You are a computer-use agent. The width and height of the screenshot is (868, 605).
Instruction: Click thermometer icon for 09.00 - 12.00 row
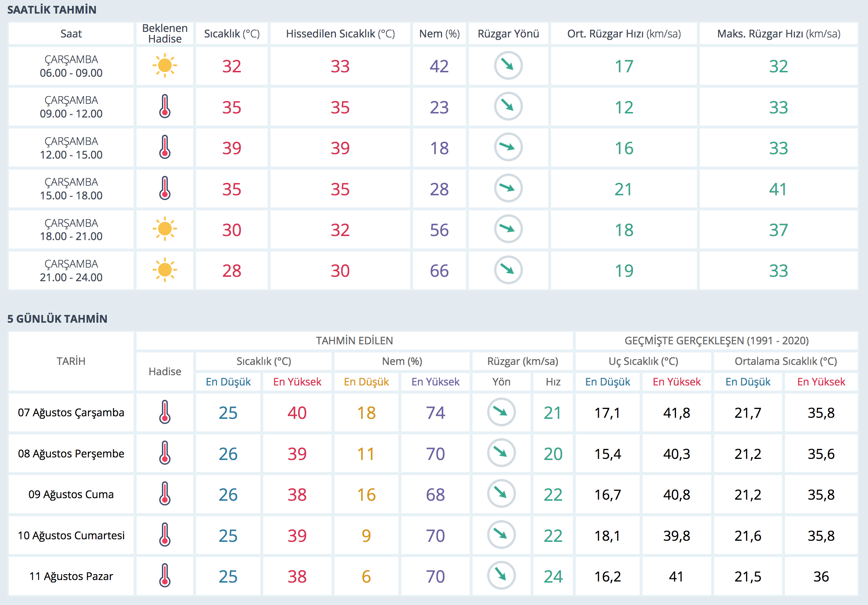pyautogui.click(x=164, y=106)
